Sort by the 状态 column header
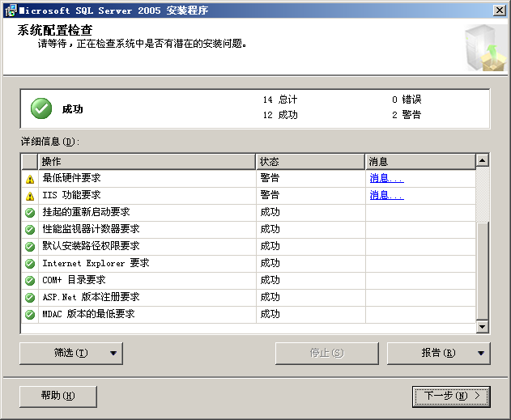The height and width of the screenshot is (420, 511). pos(311,162)
